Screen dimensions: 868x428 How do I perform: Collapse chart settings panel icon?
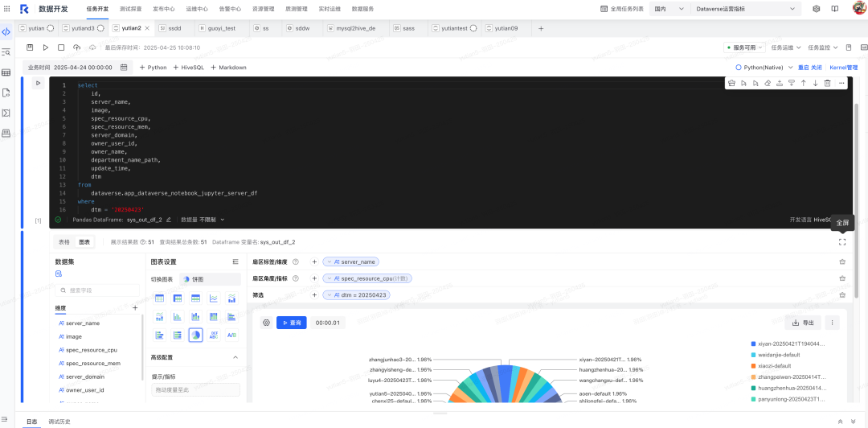[x=235, y=261]
